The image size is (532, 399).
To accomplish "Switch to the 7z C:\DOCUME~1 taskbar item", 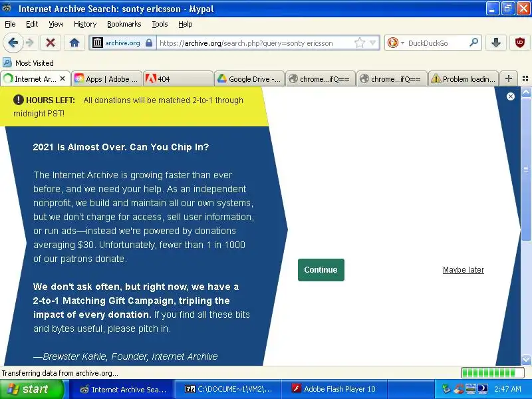I will pos(227,389).
